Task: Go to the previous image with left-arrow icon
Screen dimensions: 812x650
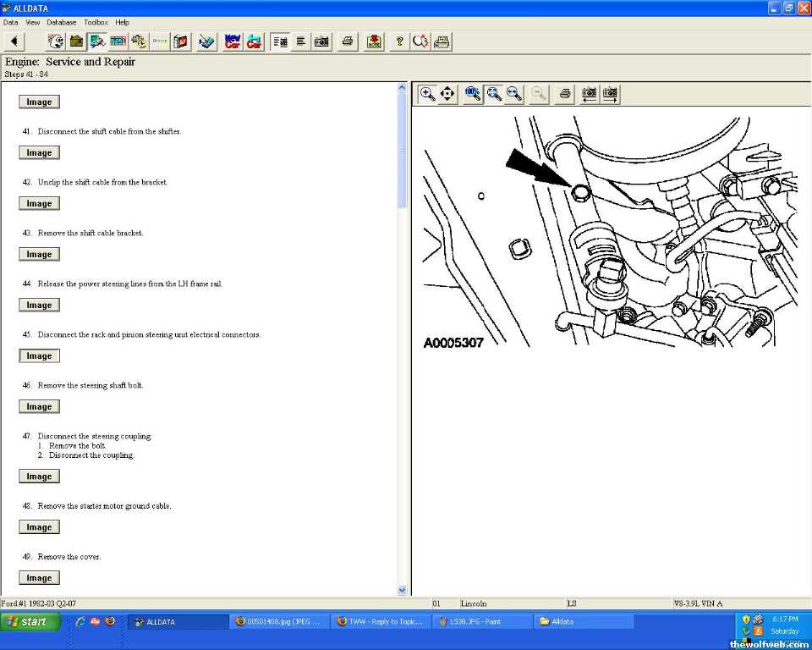Action: (x=590, y=94)
